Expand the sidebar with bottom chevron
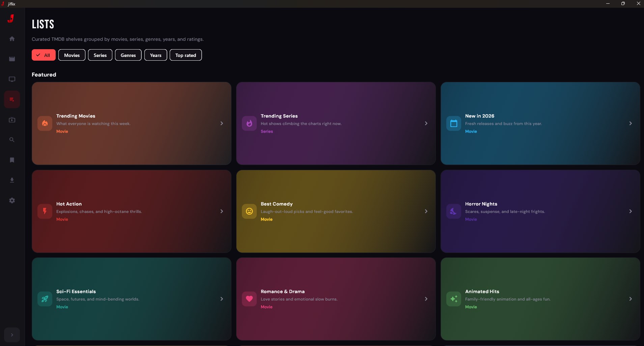The height and width of the screenshot is (346, 644). 12,335
